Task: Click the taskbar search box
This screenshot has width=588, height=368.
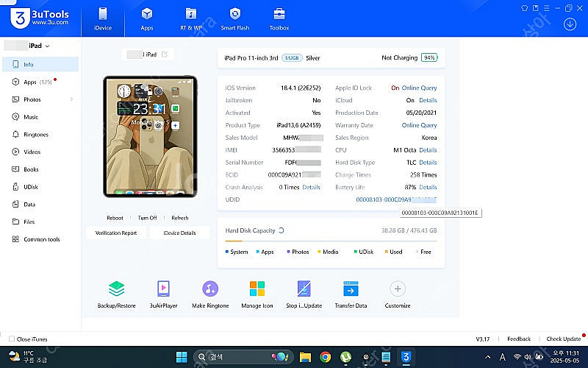Action: [243, 357]
